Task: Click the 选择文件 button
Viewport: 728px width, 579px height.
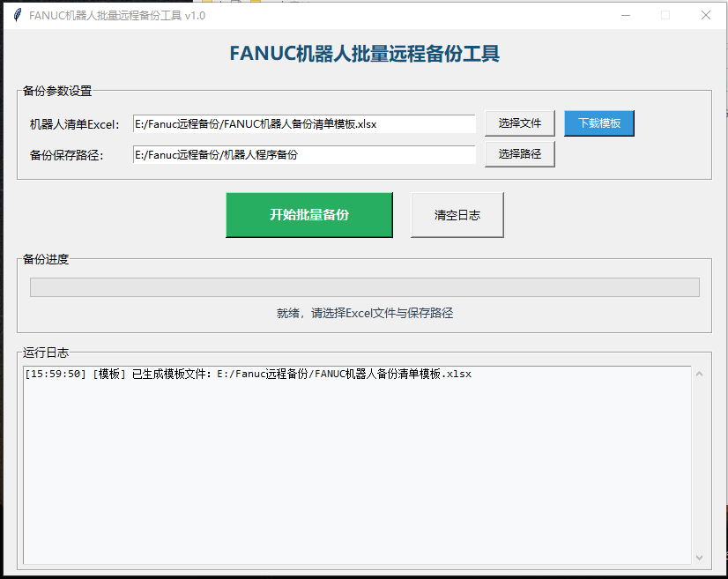Action: [519, 123]
